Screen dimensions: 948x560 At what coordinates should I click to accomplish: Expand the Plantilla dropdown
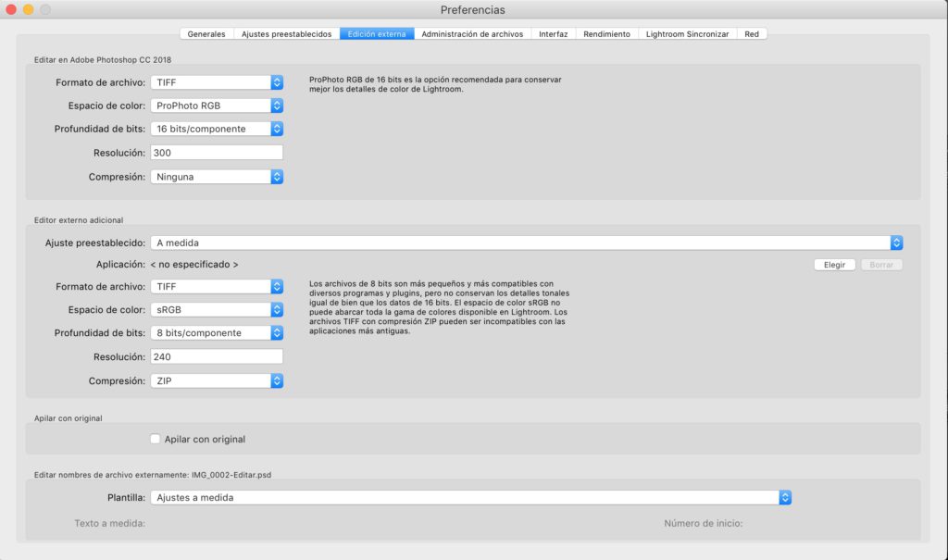click(471, 497)
